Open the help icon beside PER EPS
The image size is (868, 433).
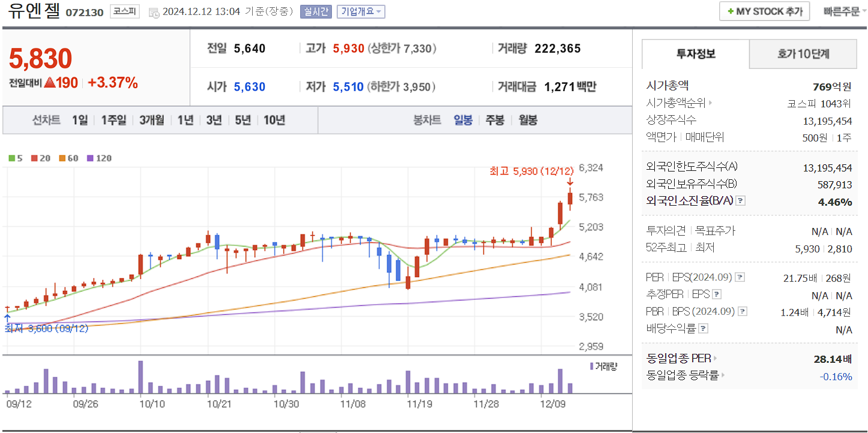tap(740, 277)
